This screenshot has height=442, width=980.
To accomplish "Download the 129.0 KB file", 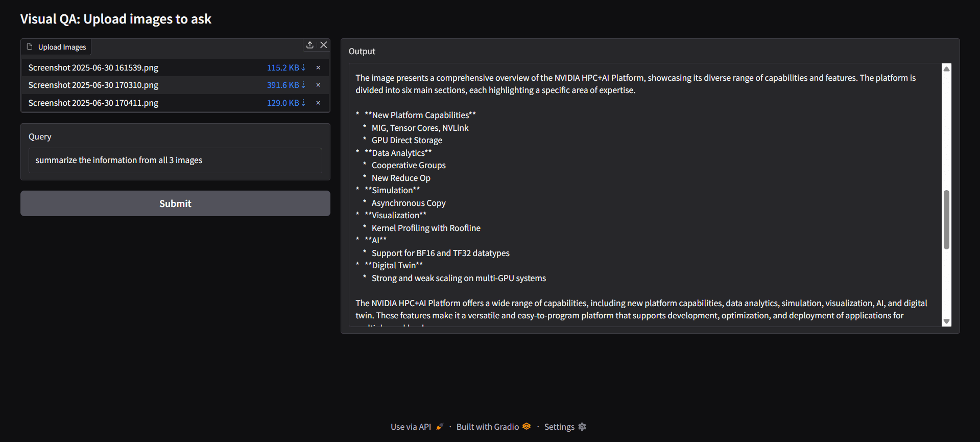I will [286, 103].
